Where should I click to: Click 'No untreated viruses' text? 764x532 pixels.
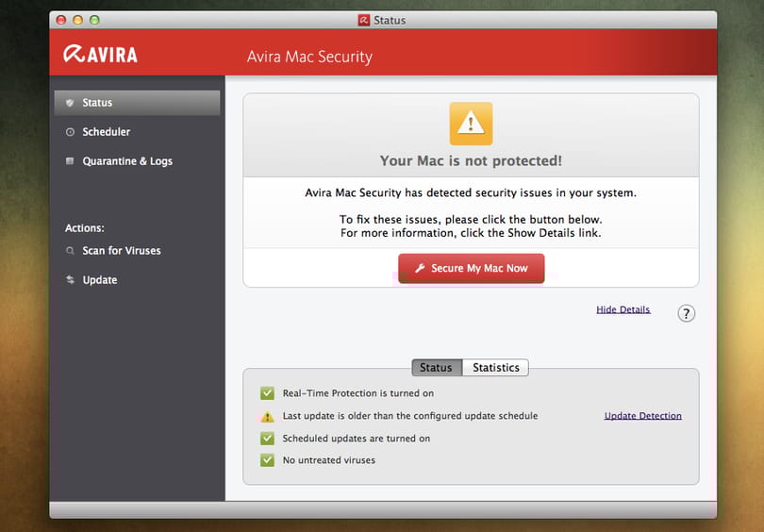click(x=329, y=460)
